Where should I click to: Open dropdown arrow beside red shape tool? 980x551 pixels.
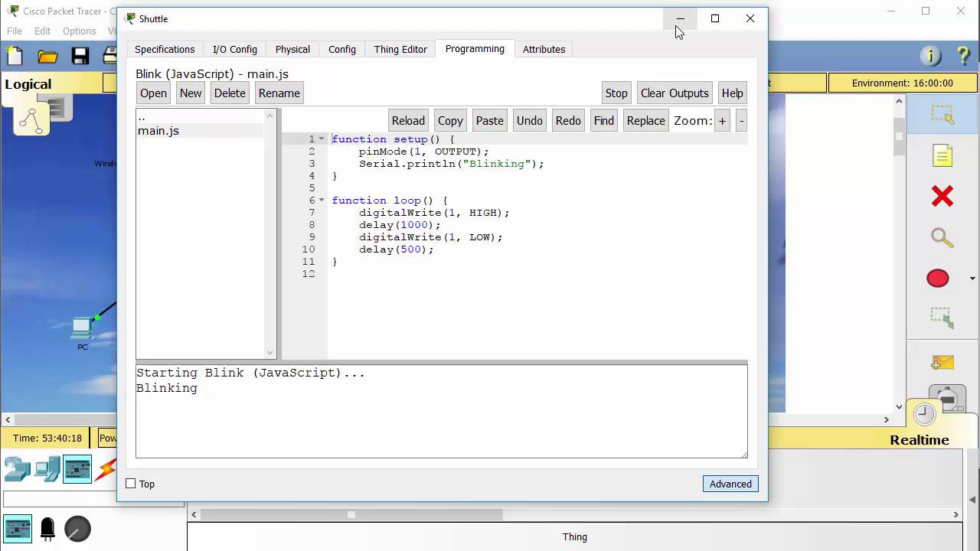tap(972, 279)
